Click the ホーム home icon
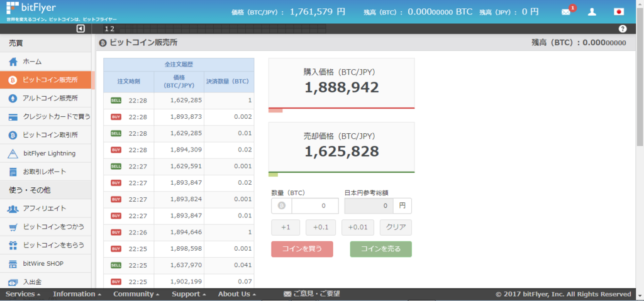The height and width of the screenshot is (301, 644). [x=13, y=62]
